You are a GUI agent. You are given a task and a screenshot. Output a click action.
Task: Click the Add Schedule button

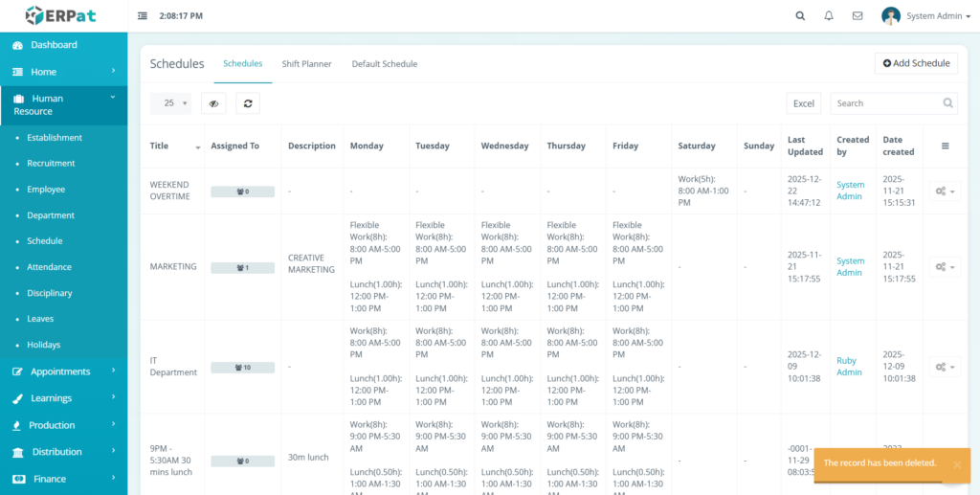(916, 63)
